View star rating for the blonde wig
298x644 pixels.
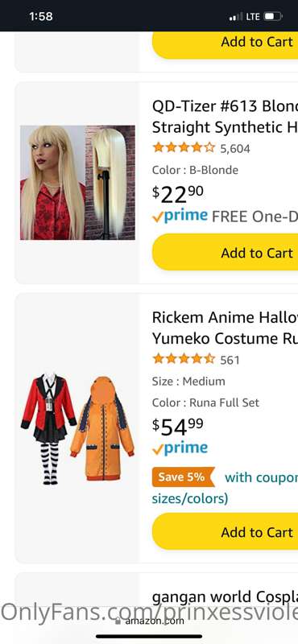[184, 148]
